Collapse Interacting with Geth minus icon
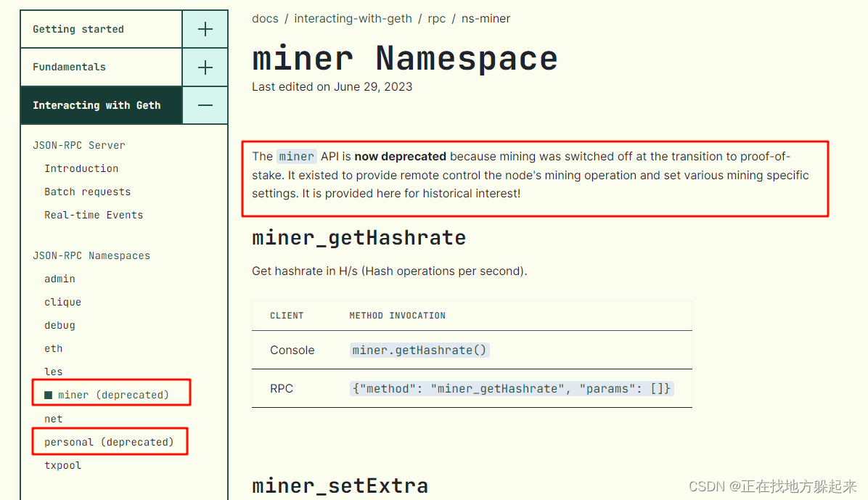The image size is (868, 500). pos(205,105)
